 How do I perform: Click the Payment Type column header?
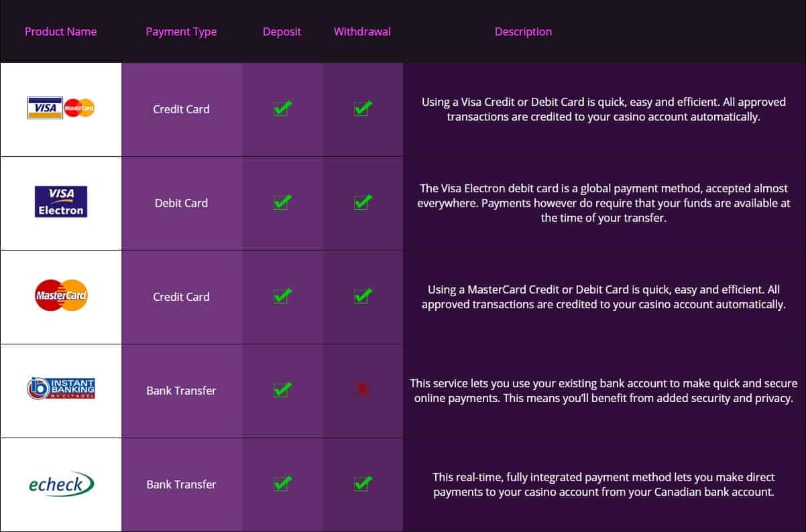(x=181, y=31)
